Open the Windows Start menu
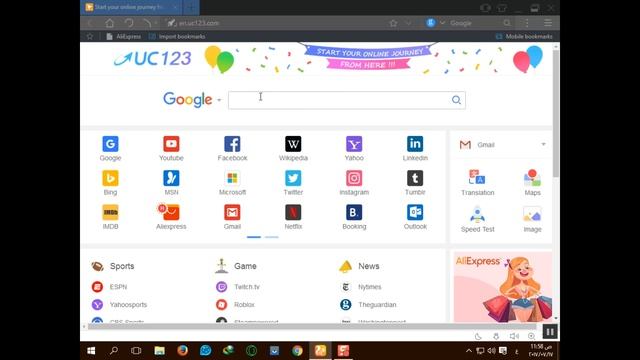 pos(91,351)
